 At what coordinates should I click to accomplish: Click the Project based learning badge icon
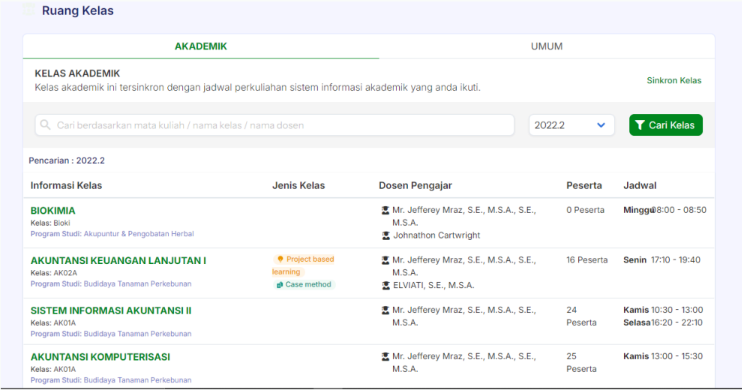pos(280,259)
